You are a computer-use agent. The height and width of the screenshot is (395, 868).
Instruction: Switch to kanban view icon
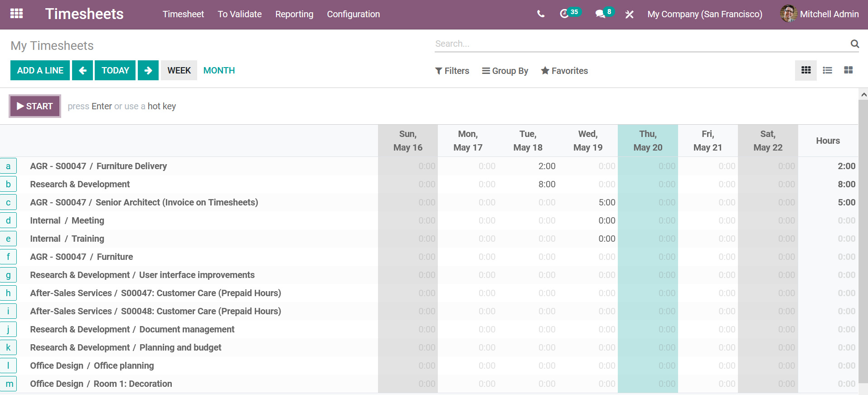(x=849, y=70)
